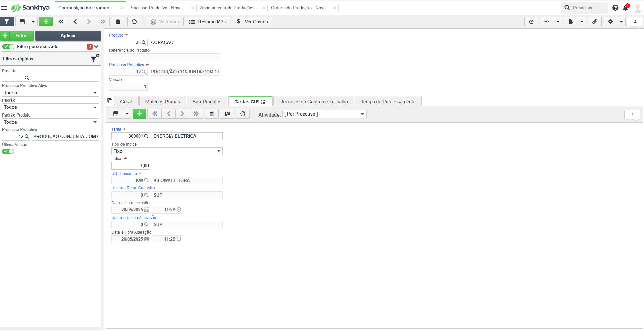Screen dimensions: 644x331
Task: Click the Usuário Última Alteração link
Action: [x=134, y=218]
